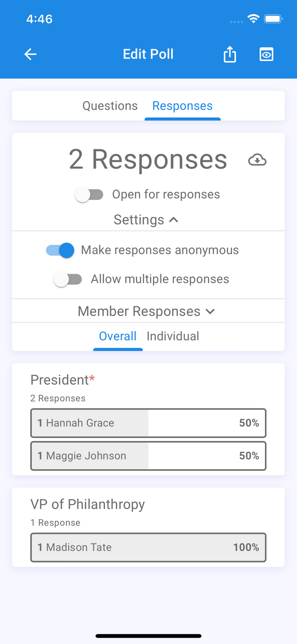This screenshot has height=644, width=297.
Task: Tap the Madison Tate result bar
Action: 148,548
